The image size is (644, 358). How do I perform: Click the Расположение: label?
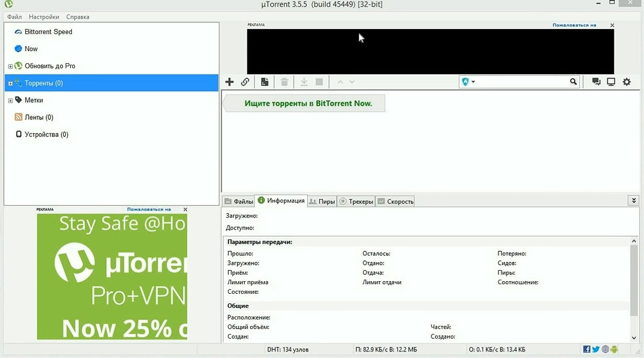click(249, 317)
